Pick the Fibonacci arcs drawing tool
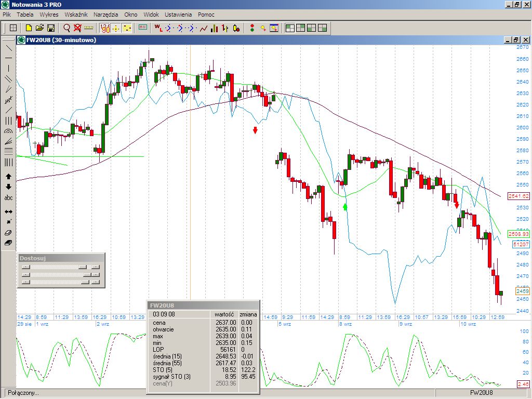 coord(8,131)
